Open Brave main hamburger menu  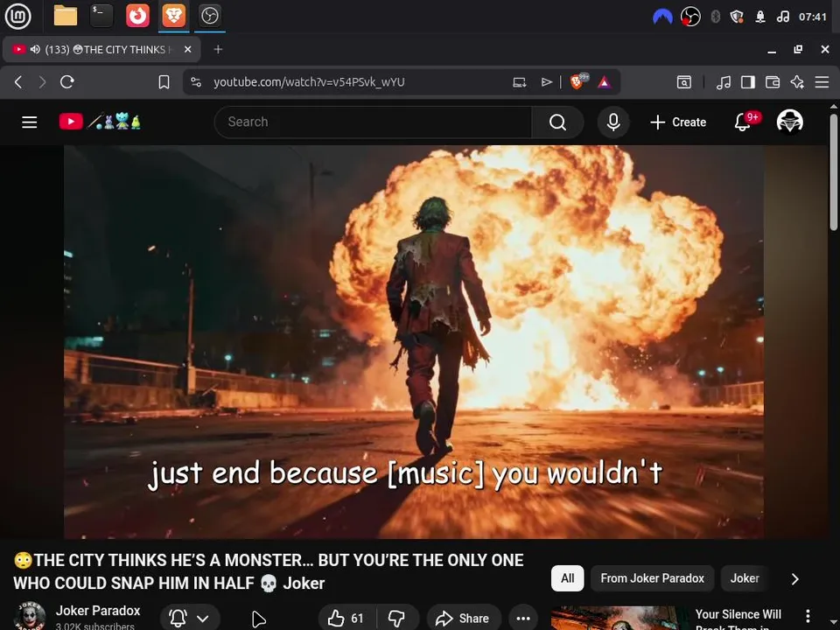click(x=822, y=82)
